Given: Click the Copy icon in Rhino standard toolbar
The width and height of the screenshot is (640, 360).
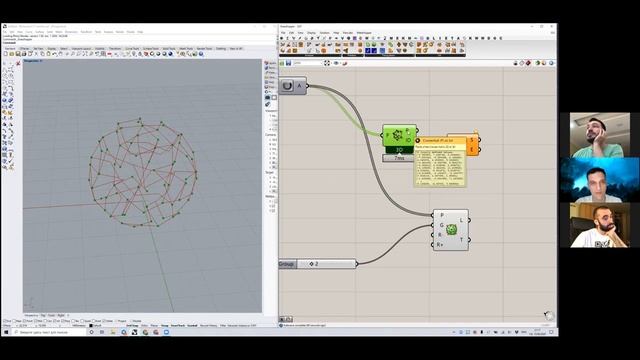Looking at the screenshot, I should coord(42,54).
